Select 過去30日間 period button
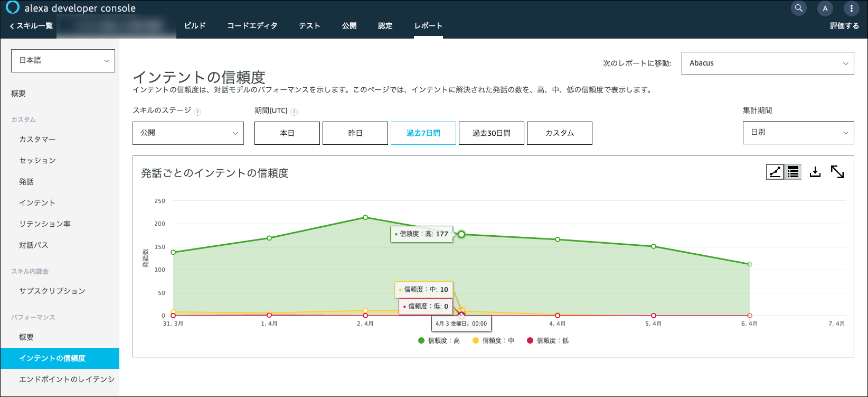The height and width of the screenshot is (397, 868). point(492,133)
